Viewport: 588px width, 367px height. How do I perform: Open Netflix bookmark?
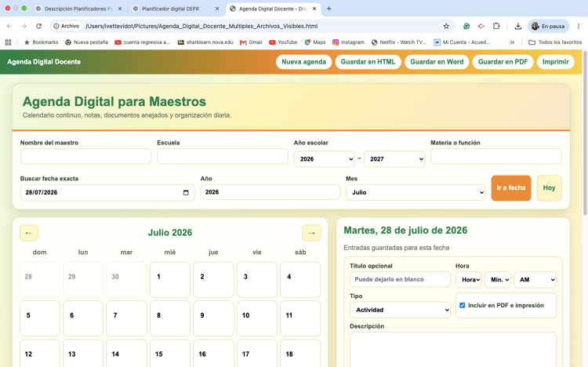point(399,42)
